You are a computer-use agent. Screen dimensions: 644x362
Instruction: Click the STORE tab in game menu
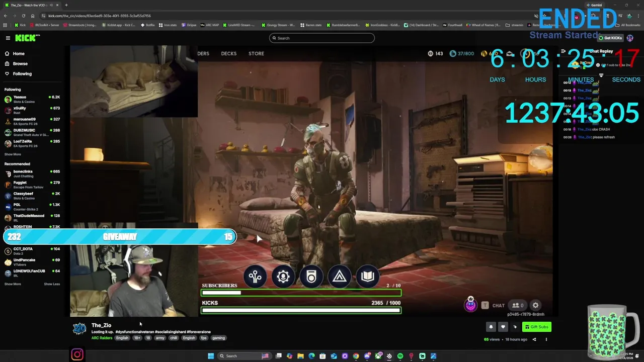click(x=256, y=53)
